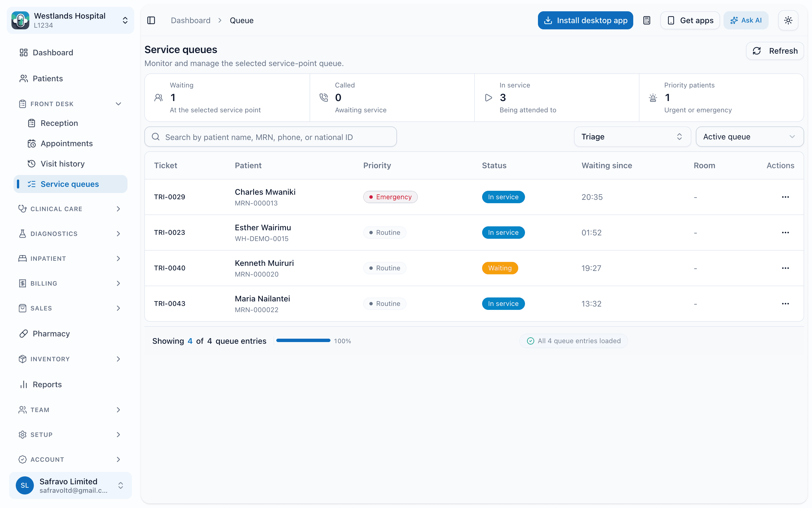Click Install desktop app button
Screen dimensions: 812x508
[x=585, y=21]
